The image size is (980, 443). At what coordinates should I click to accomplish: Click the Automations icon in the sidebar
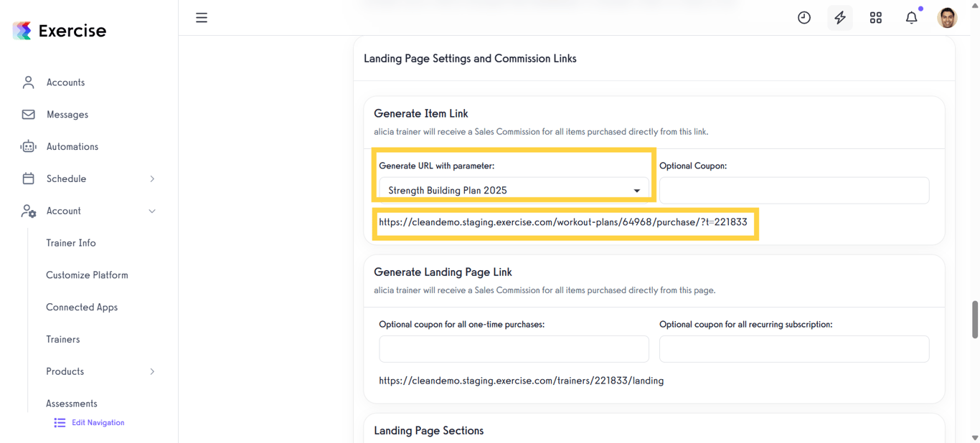(x=27, y=146)
